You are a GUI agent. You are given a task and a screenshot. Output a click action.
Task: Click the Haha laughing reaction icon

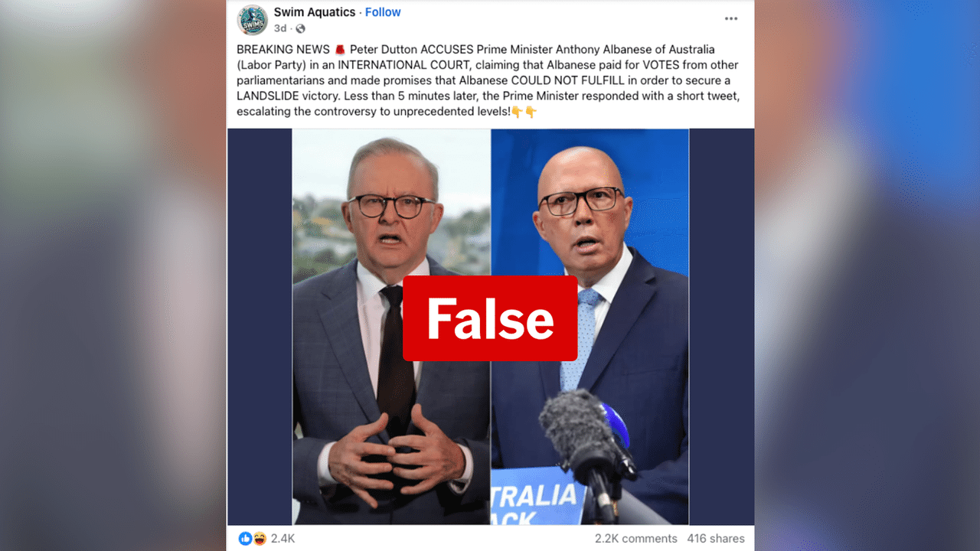tap(259, 539)
